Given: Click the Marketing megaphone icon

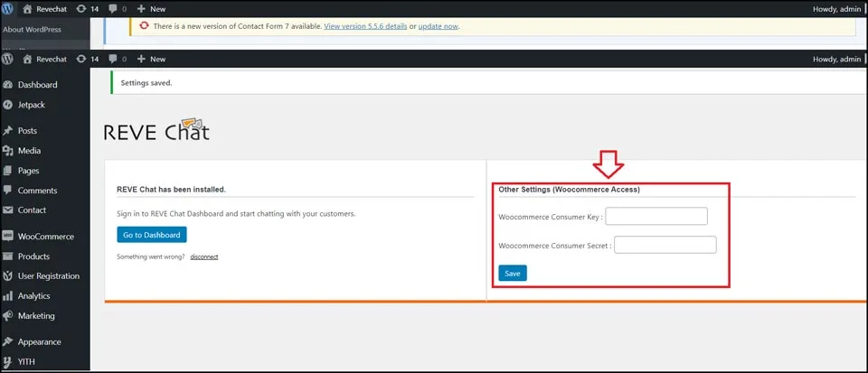Looking at the screenshot, I should click(8, 316).
